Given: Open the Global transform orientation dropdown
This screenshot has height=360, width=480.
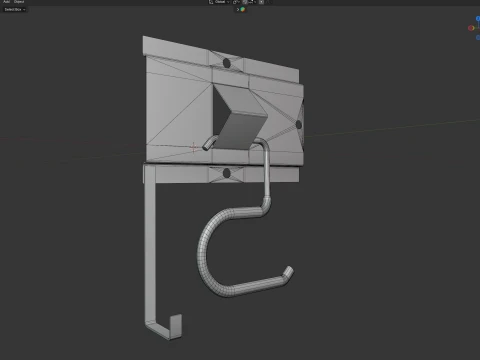Looking at the screenshot, I should point(220,2).
